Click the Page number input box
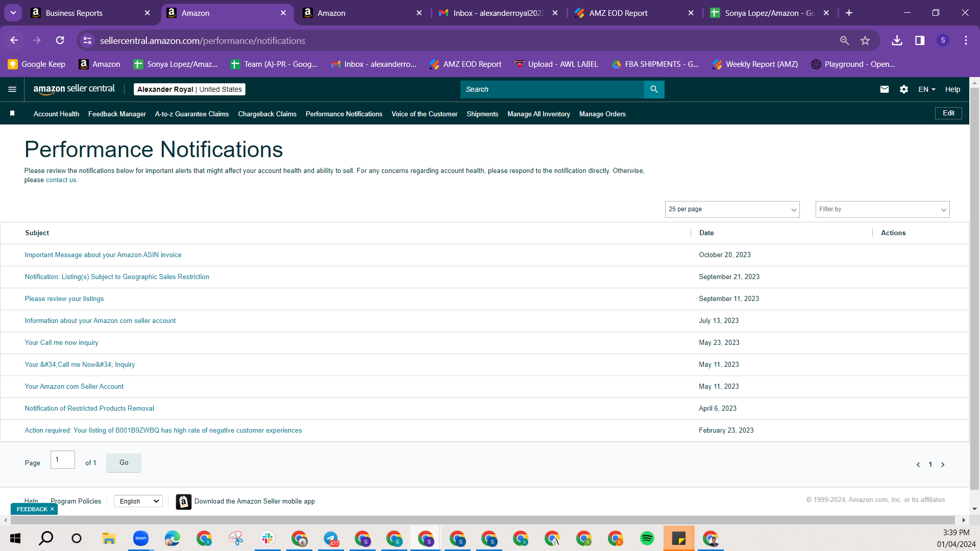The image size is (980, 551). click(x=63, y=460)
